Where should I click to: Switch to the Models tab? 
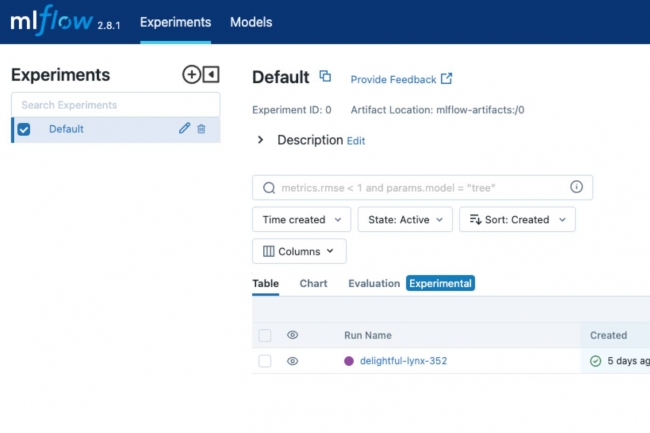[251, 22]
